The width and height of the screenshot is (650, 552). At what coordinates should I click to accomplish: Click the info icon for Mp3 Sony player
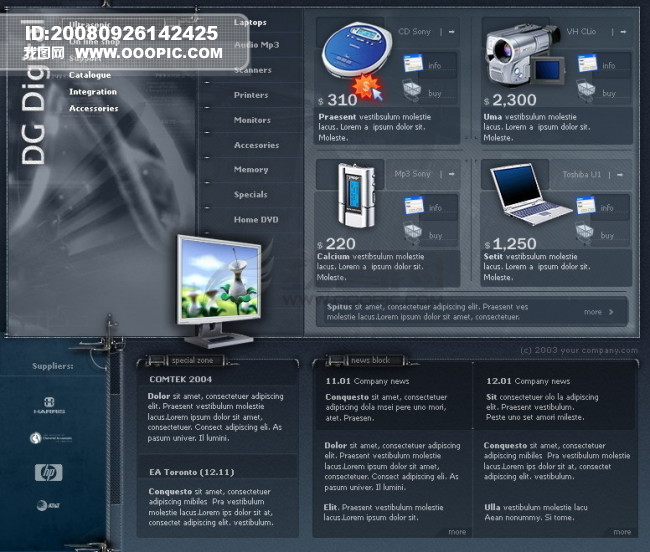point(414,207)
